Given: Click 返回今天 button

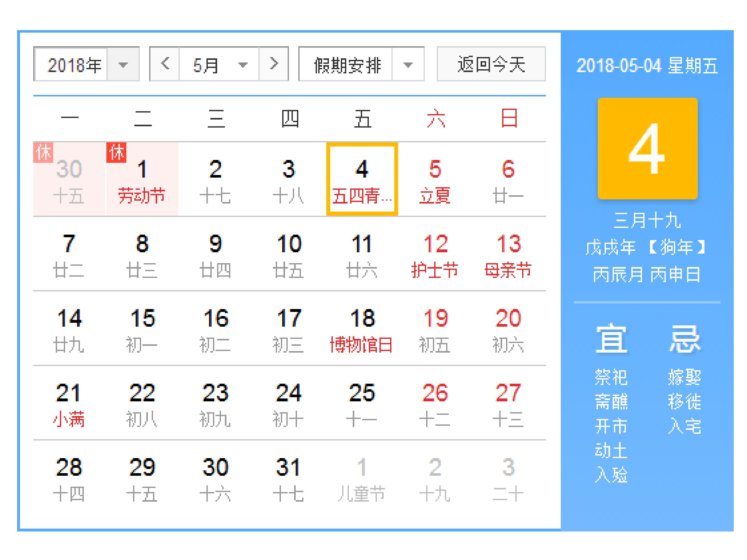Looking at the screenshot, I should click(x=491, y=64).
